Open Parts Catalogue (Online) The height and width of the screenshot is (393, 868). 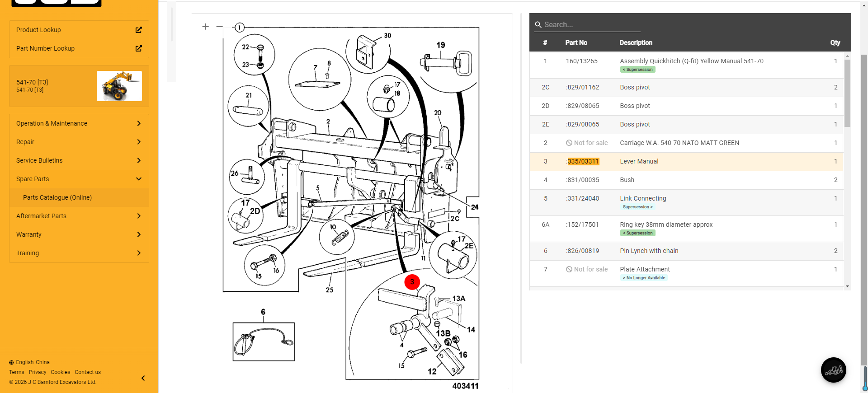57,197
